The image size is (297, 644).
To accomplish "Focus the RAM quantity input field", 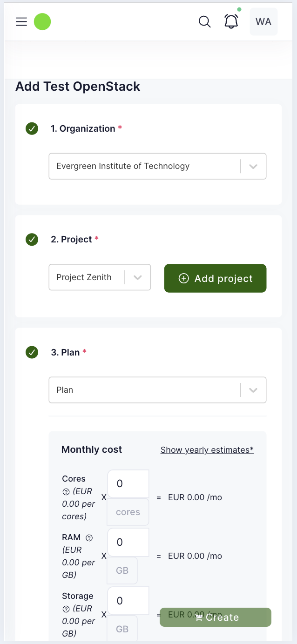I will pos(128,542).
